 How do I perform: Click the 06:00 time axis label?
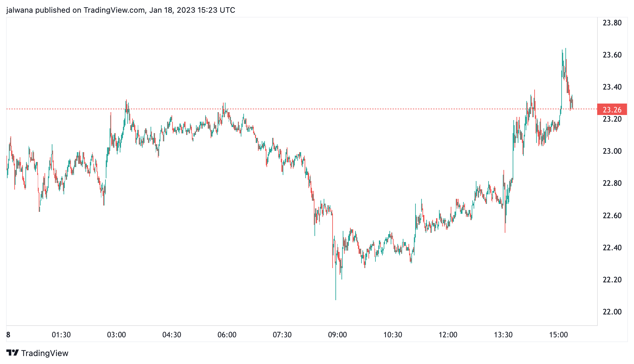coord(227,335)
